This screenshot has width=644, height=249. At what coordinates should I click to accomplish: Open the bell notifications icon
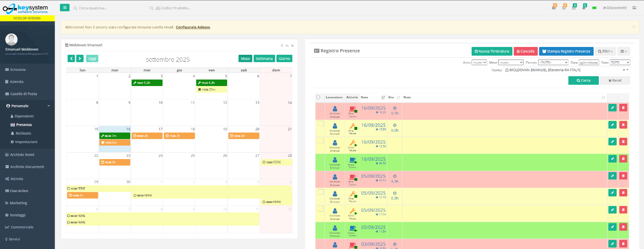[584, 7]
